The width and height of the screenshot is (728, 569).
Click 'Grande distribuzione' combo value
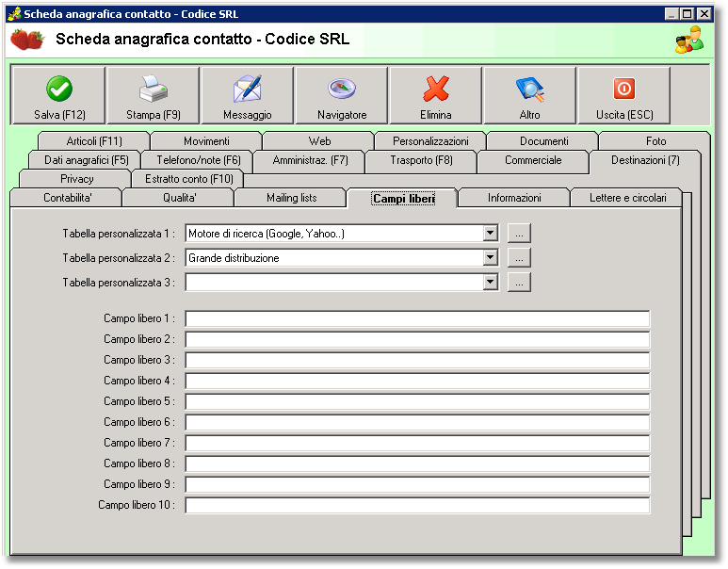click(234, 258)
